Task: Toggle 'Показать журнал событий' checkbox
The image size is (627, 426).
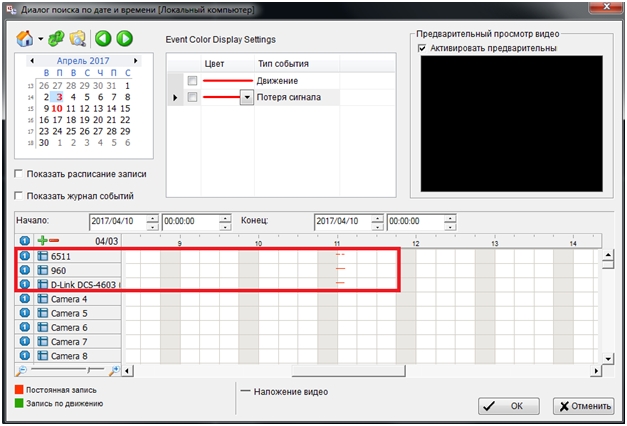Action: 19,196
